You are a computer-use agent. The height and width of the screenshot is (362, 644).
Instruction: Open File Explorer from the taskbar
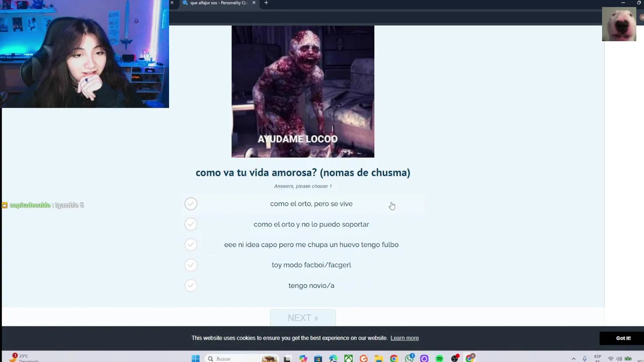[x=378, y=358]
